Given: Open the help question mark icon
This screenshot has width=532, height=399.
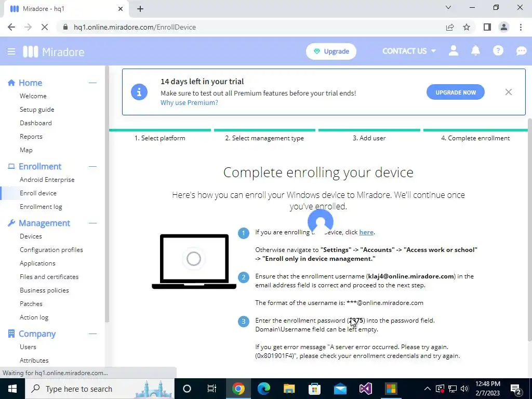Looking at the screenshot, I should pos(498,51).
